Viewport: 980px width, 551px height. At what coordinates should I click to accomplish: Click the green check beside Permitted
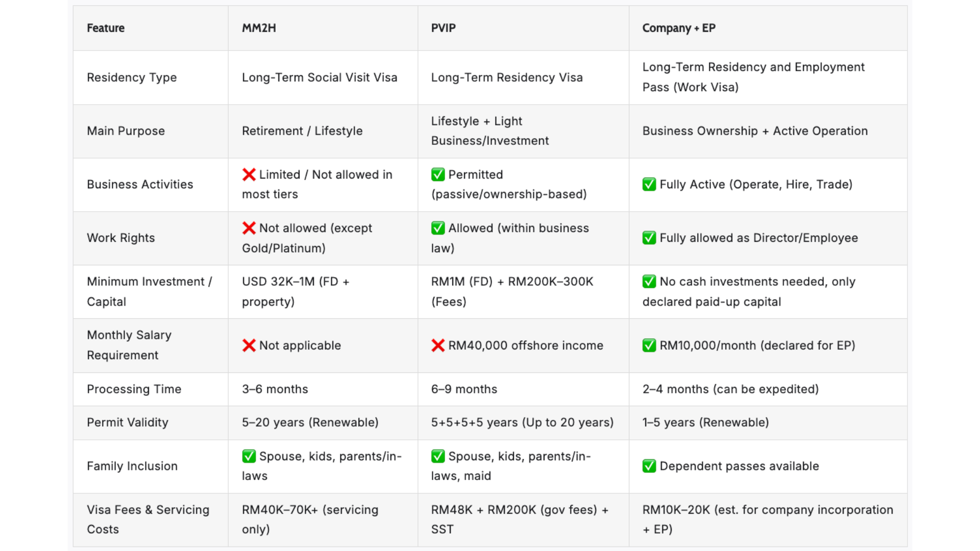tap(438, 174)
